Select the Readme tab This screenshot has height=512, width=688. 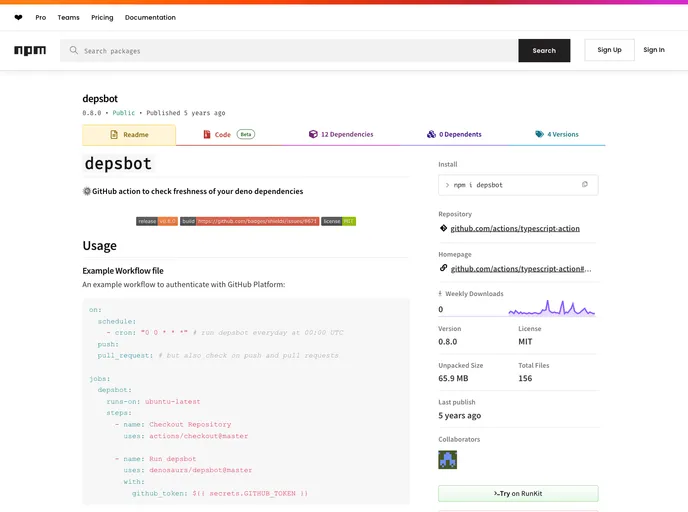click(129, 135)
